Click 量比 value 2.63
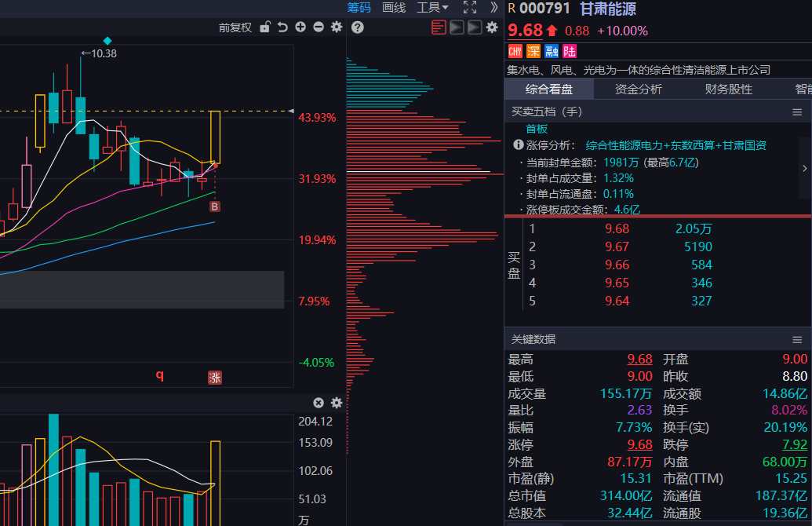The image size is (812, 526). coord(639,411)
